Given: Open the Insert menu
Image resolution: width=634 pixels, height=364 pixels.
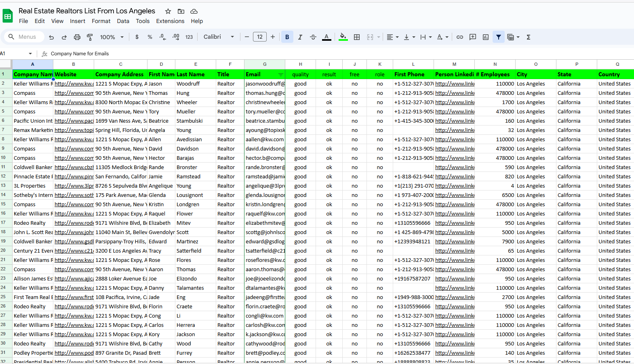Looking at the screenshot, I should click(x=78, y=21).
